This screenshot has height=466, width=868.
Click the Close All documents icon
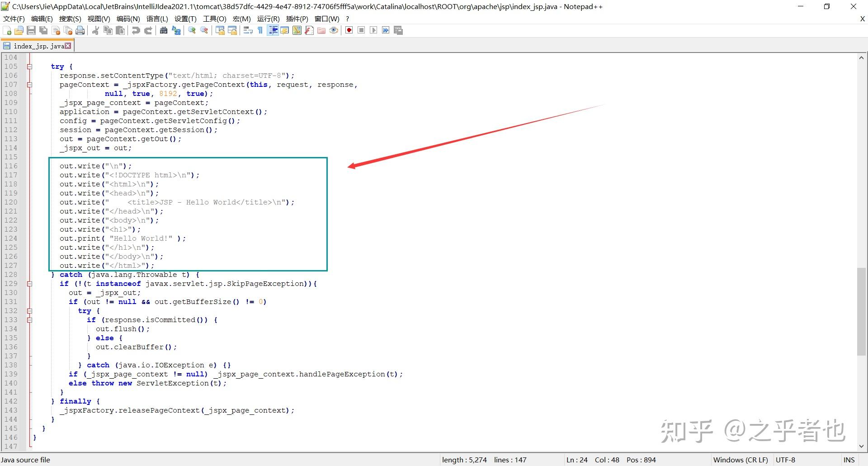[x=68, y=30]
